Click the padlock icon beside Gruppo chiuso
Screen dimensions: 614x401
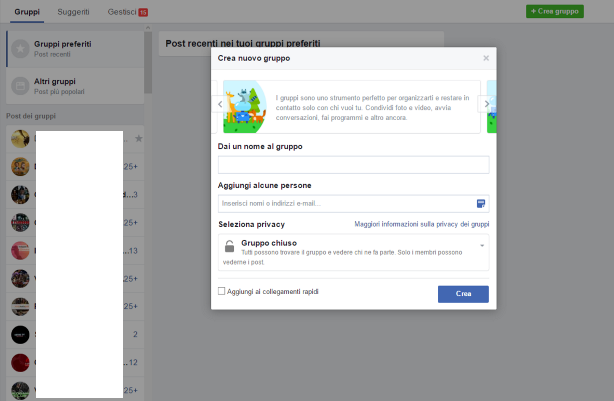click(x=229, y=246)
